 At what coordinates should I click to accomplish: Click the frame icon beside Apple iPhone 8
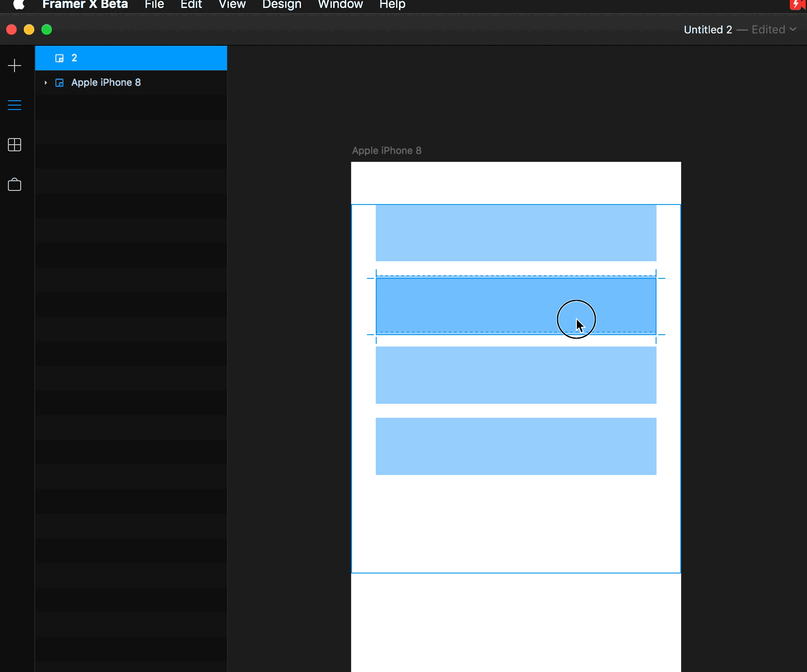[59, 83]
